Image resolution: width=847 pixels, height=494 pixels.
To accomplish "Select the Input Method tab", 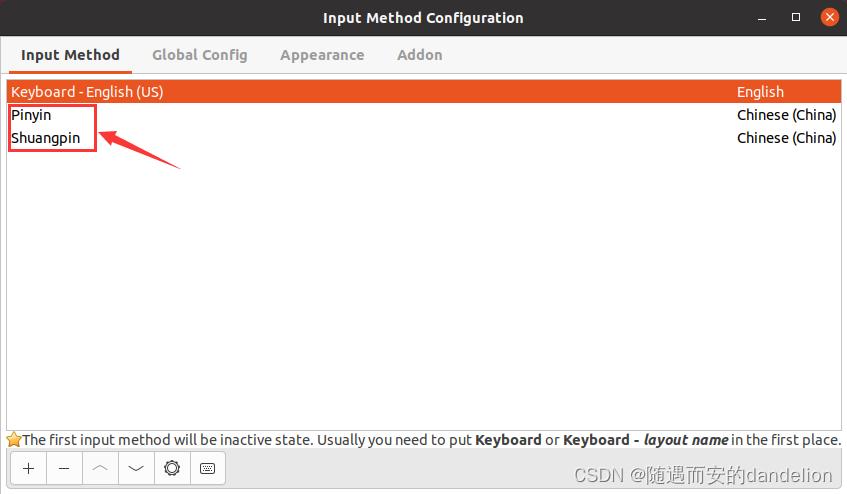I will click(x=70, y=55).
